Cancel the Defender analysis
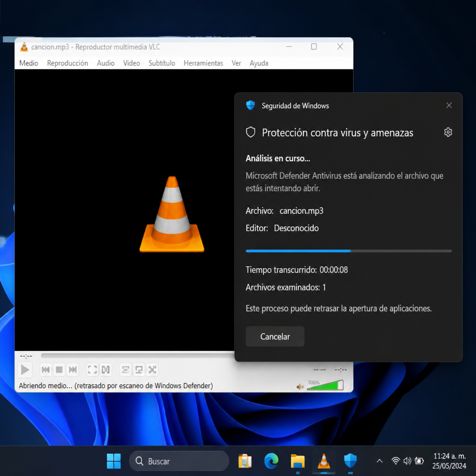The width and height of the screenshot is (476, 476). pos(275,337)
